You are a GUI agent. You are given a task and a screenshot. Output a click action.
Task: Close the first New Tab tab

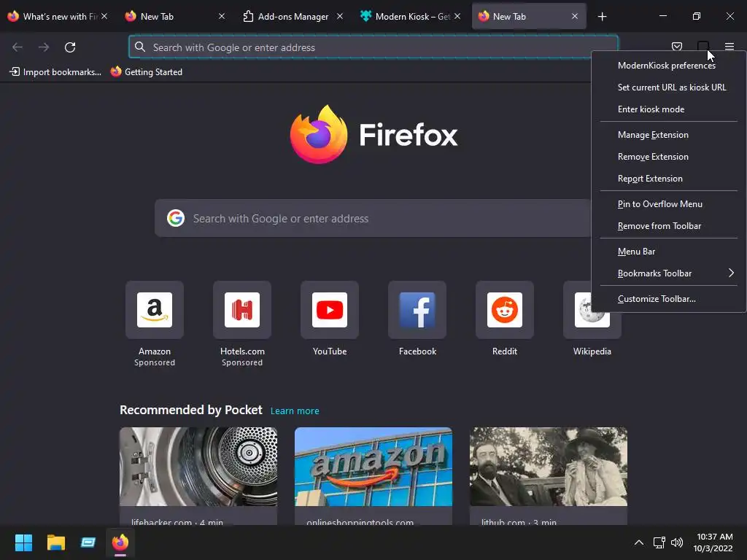point(222,16)
